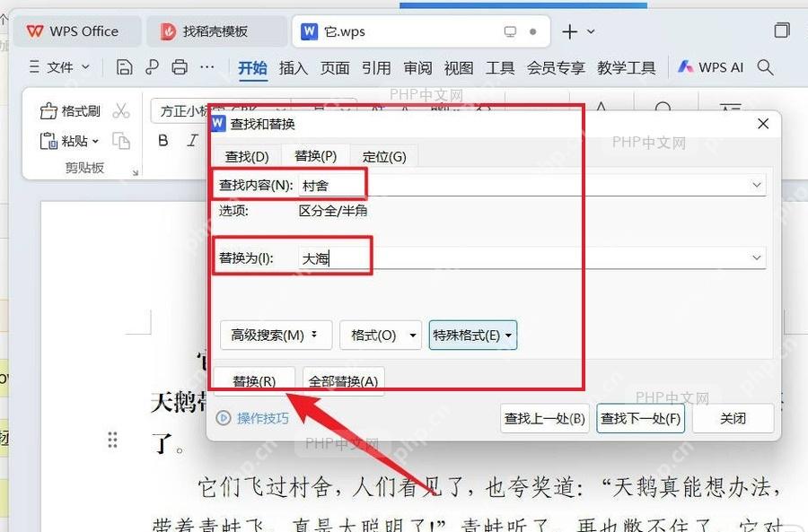This screenshot has width=808, height=532.
Task: Click the save icon in quick toolbar
Action: point(124,67)
